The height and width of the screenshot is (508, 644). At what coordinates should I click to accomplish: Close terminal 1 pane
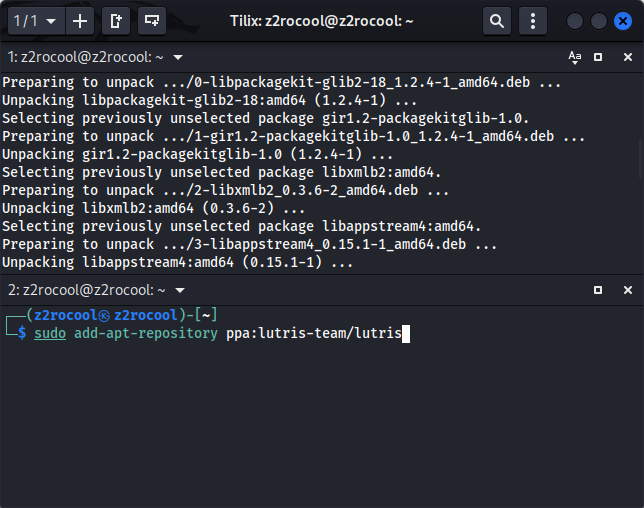pos(628,57)
